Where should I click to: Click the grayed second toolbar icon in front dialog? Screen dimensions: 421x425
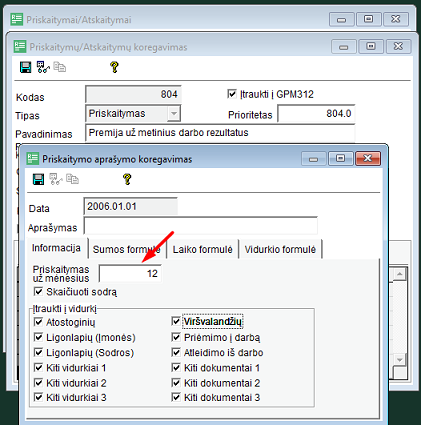tap(56, 179)
